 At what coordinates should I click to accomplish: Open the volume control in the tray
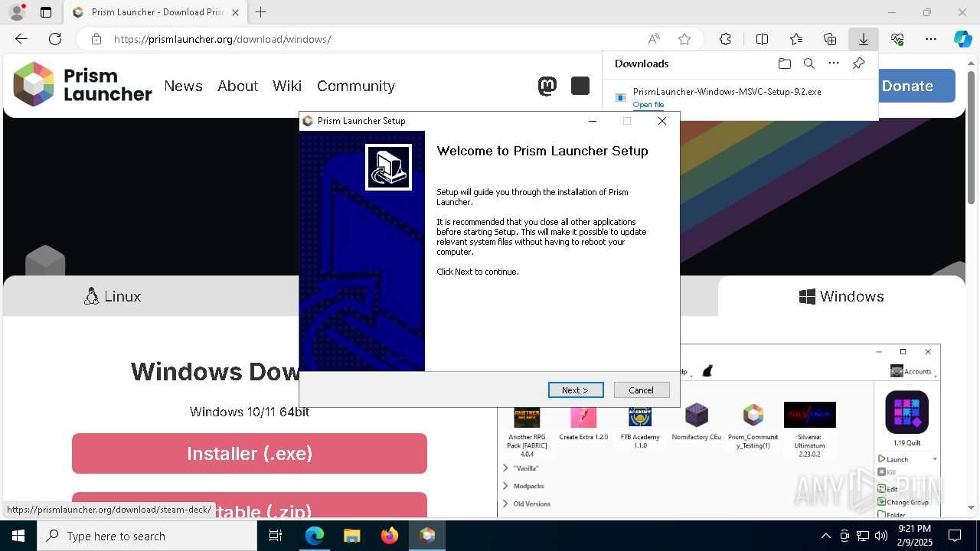pos(881,536)
